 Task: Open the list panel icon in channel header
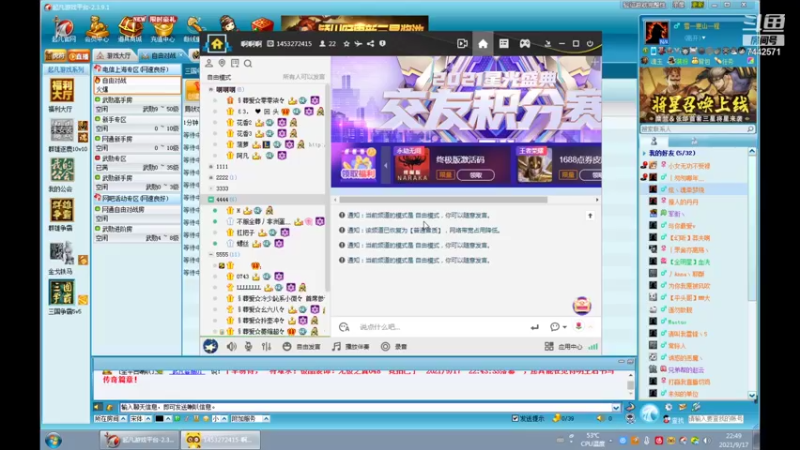[504, 44]
